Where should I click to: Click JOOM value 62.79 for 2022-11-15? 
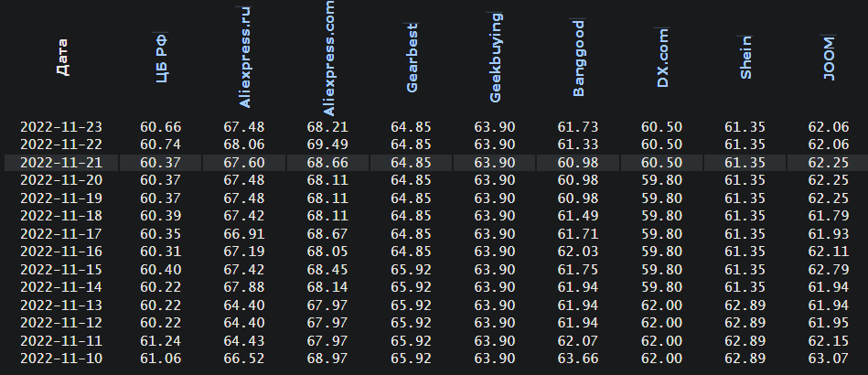828,270
